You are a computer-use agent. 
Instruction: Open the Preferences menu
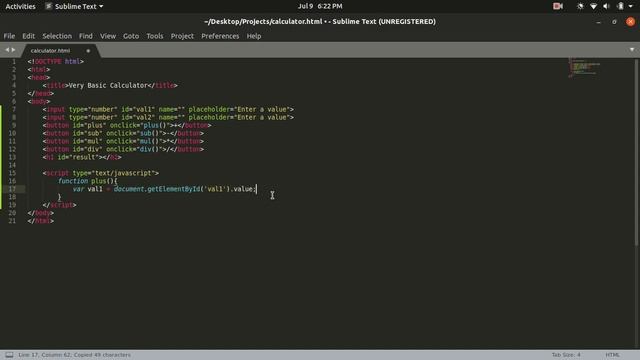pos(220,36)
